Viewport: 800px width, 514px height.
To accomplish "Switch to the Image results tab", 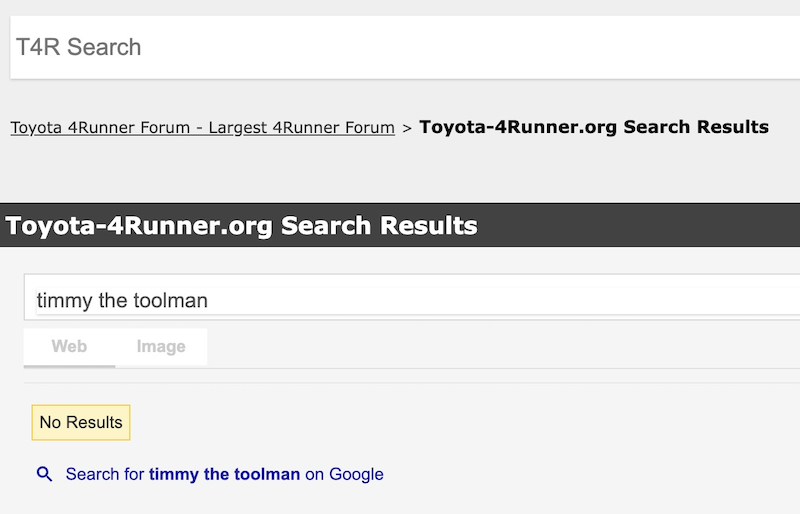I will [161, 347].
